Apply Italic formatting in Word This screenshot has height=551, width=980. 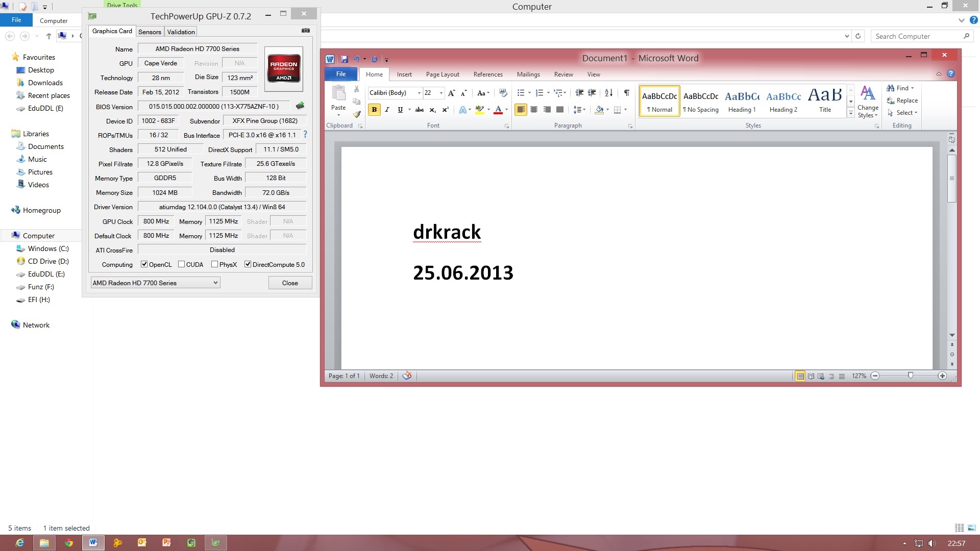[x=387, y=110]
